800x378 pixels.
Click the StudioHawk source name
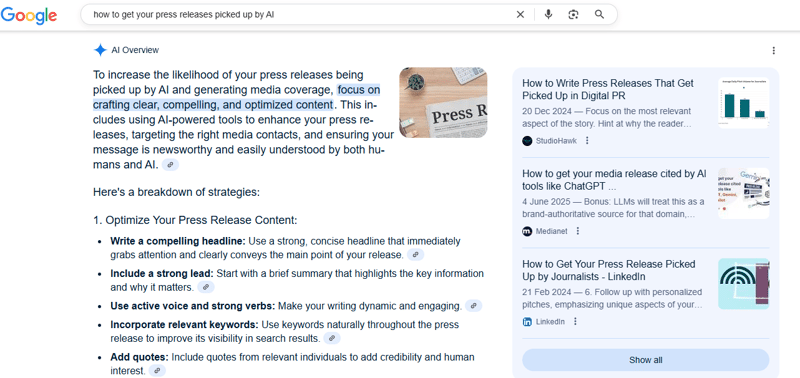pos(556,141)
